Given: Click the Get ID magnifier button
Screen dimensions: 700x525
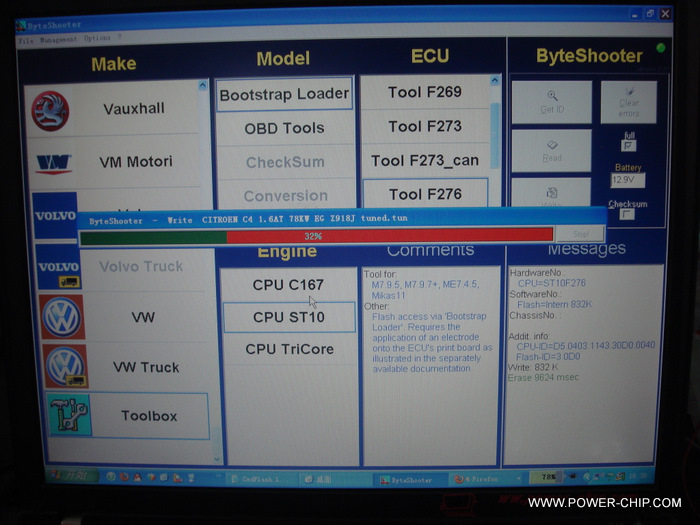Looking at the screenshot, I should (552, 102).
